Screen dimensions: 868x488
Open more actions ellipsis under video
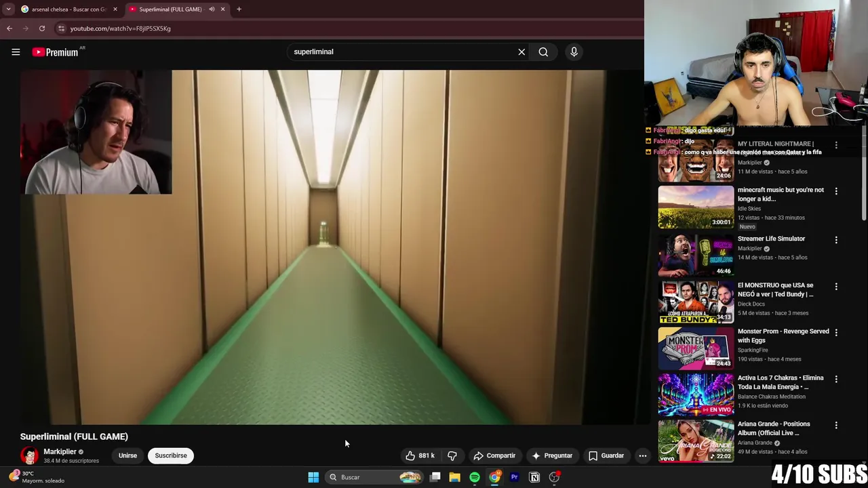coord(643,455)
